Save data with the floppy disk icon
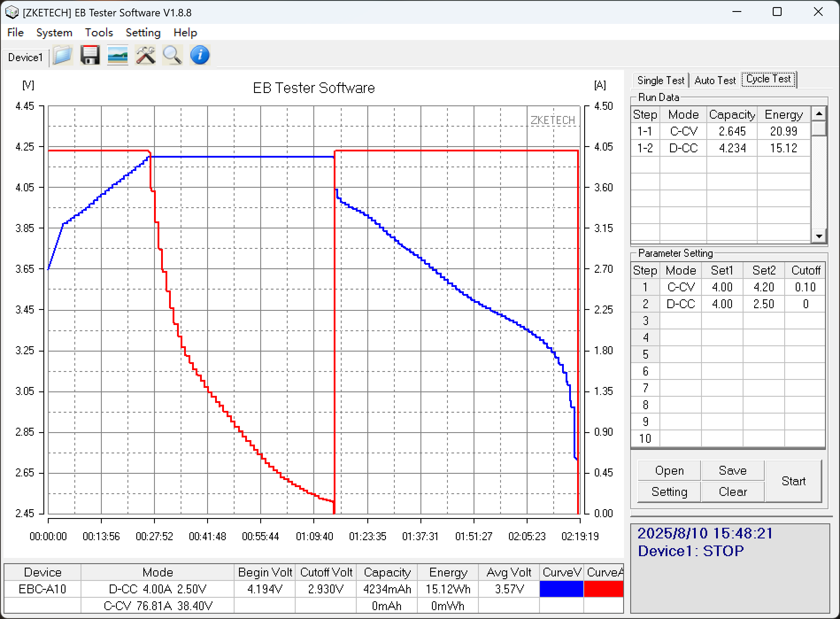Screen dimensions: 840x619 pos(90,56)
